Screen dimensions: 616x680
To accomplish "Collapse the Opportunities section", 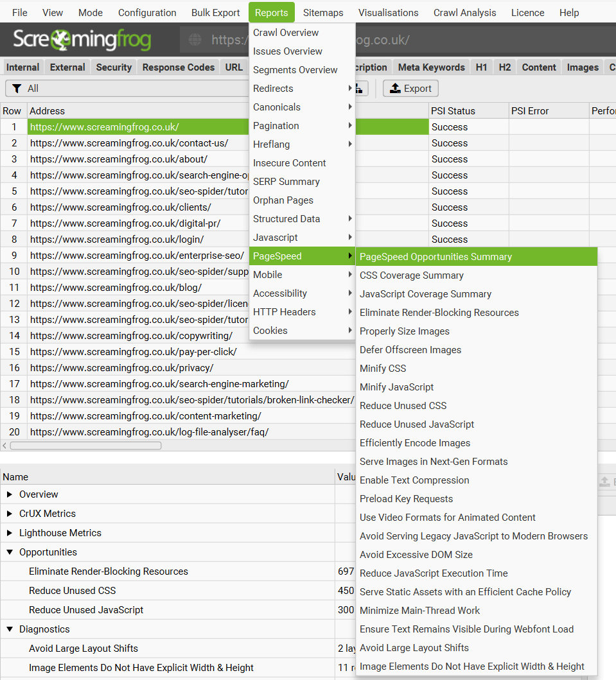I will point(10,552).
